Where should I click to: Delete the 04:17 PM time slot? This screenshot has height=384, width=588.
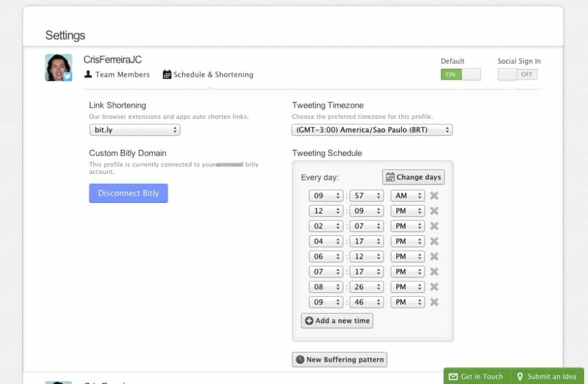(x=434, y=241)
